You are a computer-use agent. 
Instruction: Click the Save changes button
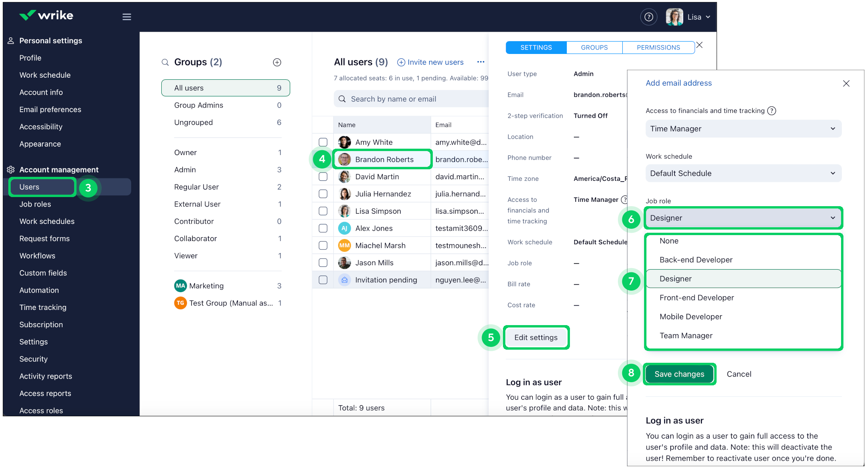(679, 374)
